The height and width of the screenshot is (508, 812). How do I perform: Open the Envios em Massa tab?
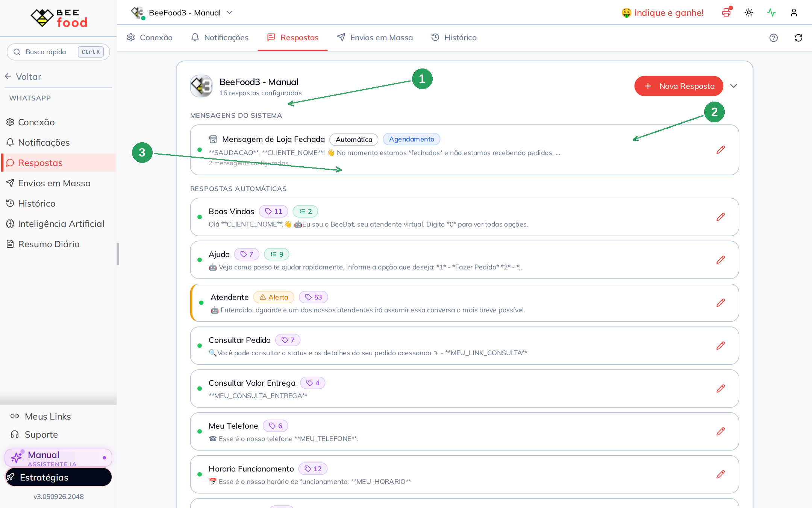click(375, 38)
